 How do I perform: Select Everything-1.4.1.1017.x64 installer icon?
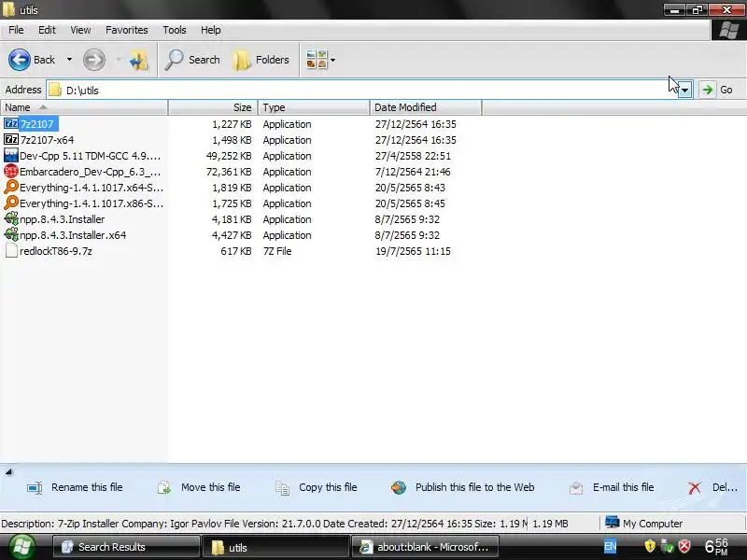point(11,188)
